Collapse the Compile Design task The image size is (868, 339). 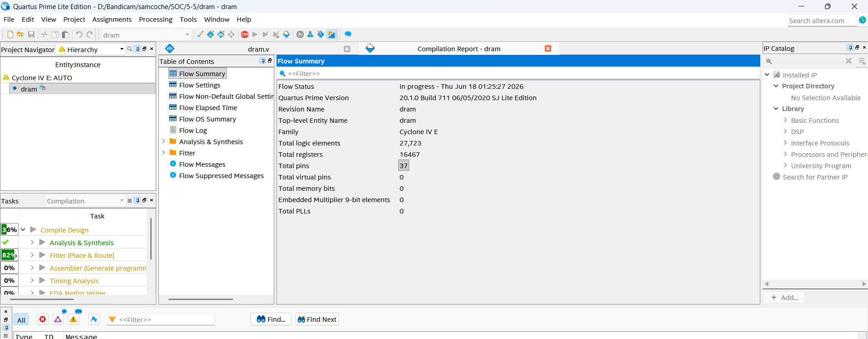click(23, 229)
